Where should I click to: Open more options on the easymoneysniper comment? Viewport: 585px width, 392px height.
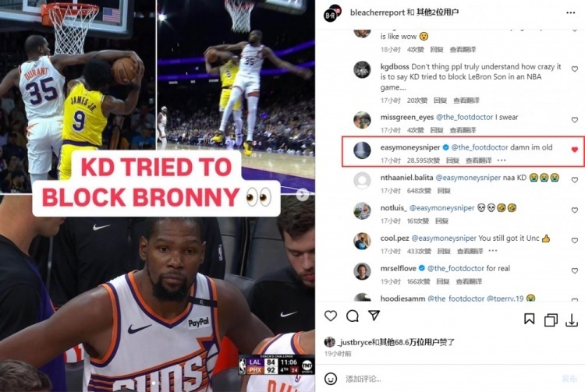[x=502, y=161]
